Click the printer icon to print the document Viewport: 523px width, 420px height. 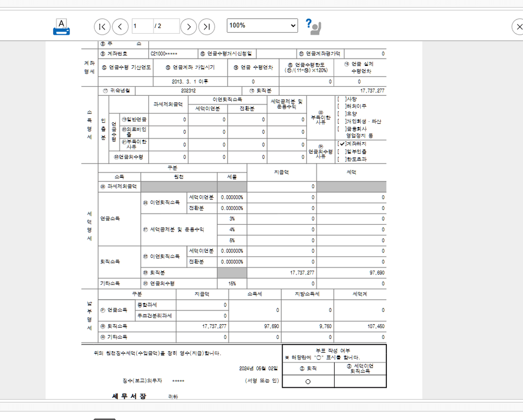(61, 27)
